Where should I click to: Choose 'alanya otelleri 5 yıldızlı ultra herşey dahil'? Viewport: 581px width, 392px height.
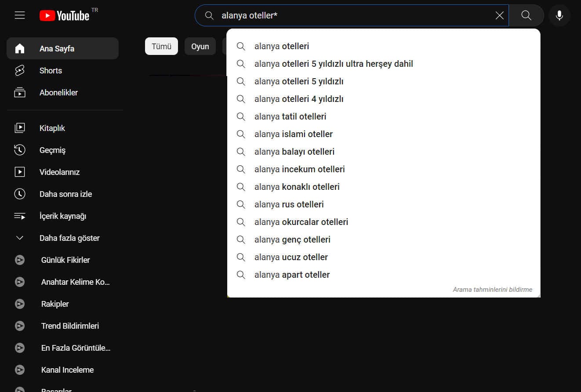[x=383, y=64]
